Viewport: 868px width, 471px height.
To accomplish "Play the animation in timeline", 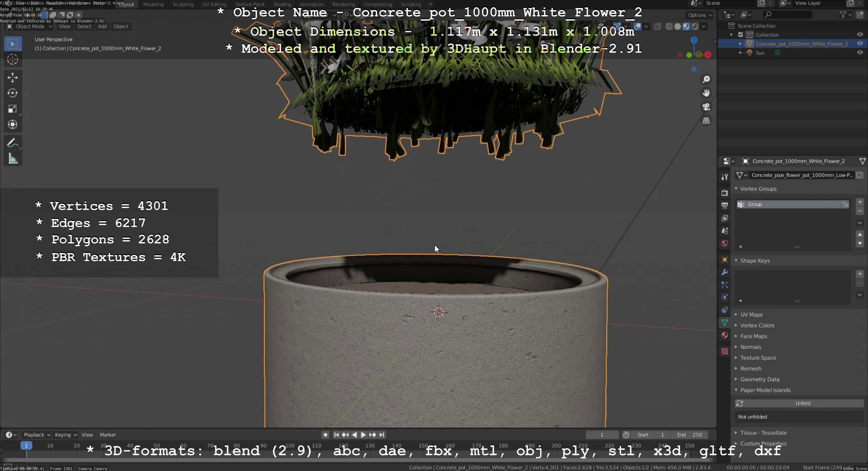I will (x=363, y=435).
